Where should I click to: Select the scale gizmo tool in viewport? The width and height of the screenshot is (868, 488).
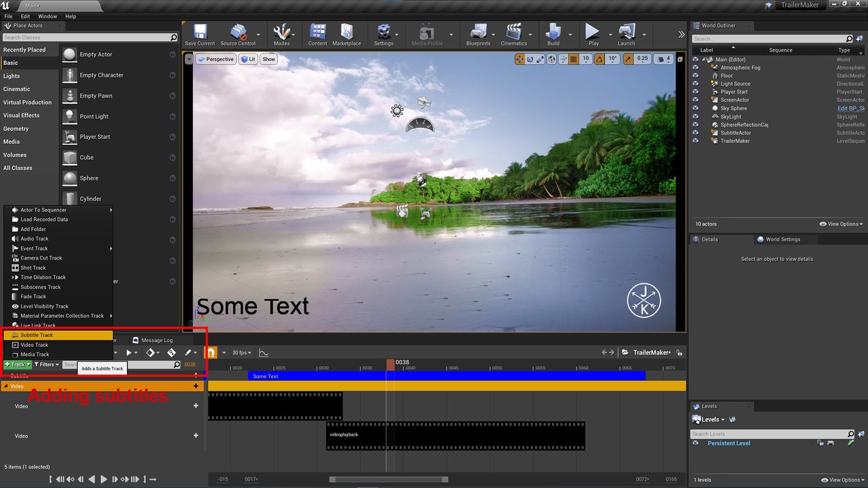pyautogui.click(x=540, y=59)
